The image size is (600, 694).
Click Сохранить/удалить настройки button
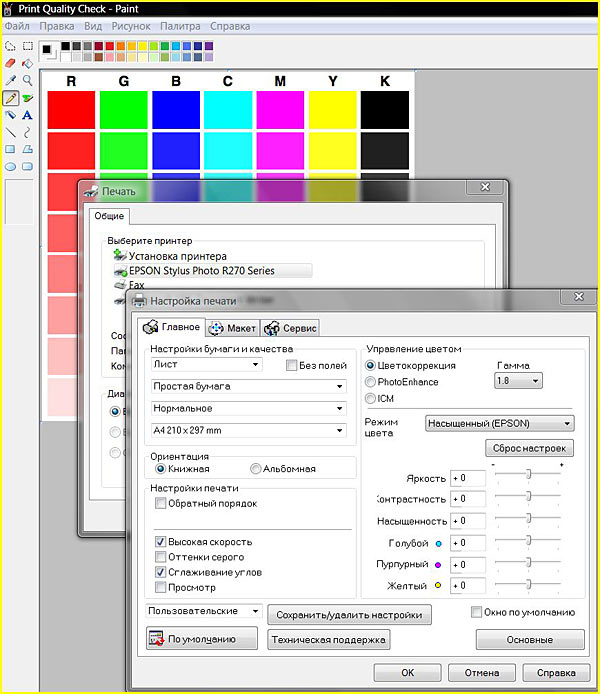(349, 615)
